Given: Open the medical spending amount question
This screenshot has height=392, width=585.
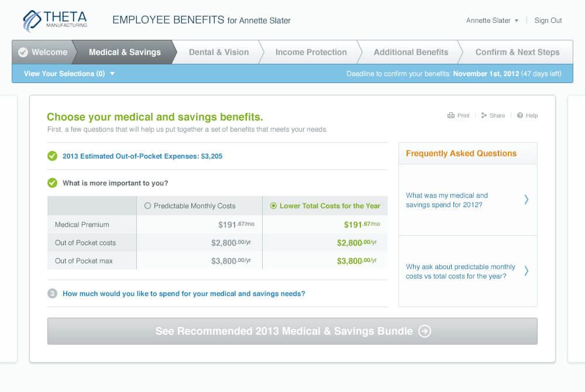Looking at the screenshot, I should click(x=184, y=294).
